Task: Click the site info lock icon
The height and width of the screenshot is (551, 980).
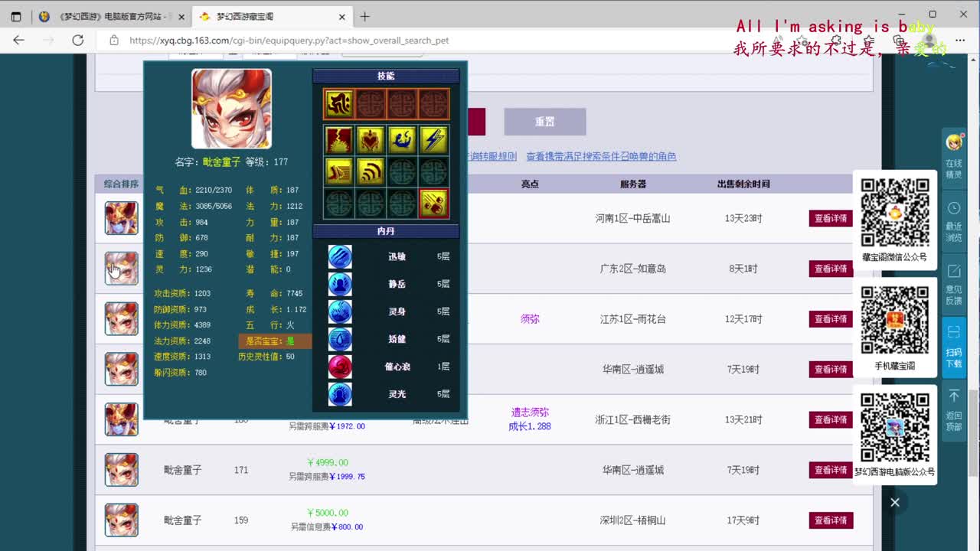Action: [x=114, y=40]
